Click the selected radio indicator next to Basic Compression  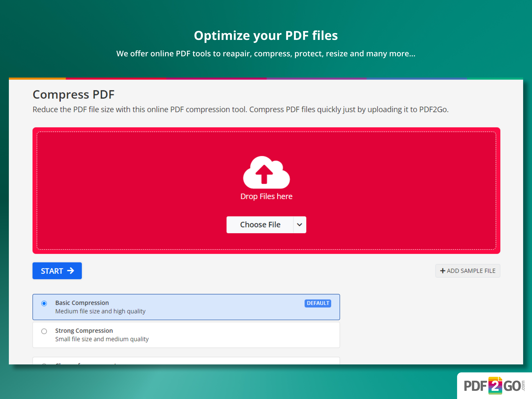point(44,303)
